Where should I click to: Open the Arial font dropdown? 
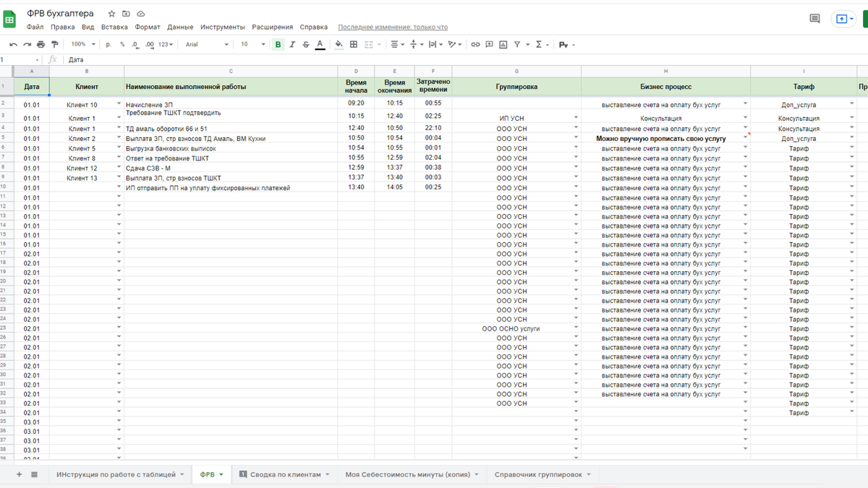tap(207, 45)
